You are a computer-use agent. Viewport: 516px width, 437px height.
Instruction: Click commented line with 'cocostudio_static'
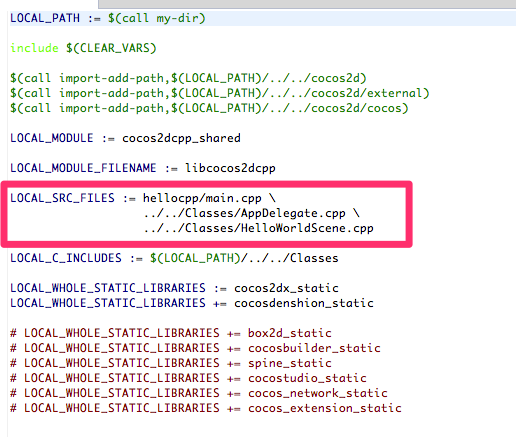[x=188, y=378]
